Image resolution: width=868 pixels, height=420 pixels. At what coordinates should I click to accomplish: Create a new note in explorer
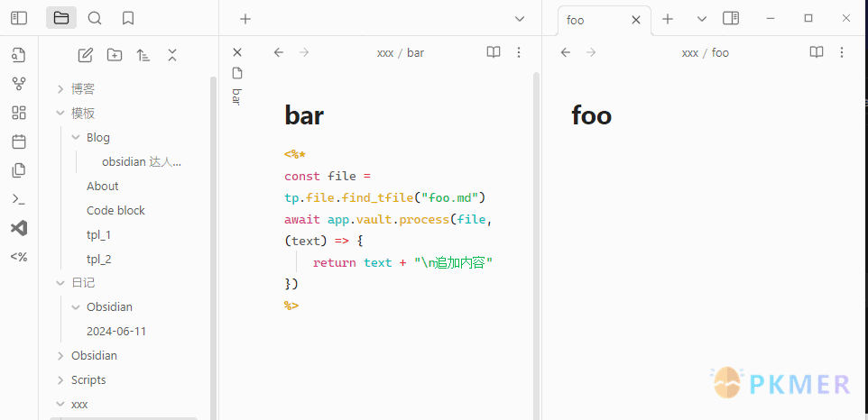pyautogui.click(x=85, y=55)
